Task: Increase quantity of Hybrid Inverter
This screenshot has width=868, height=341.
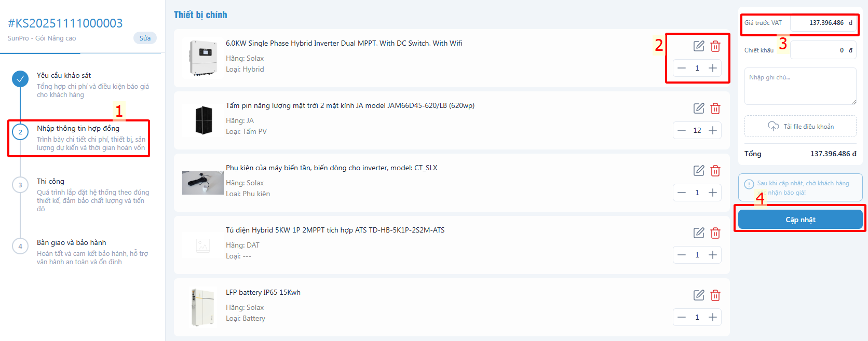Action: tap(713, 68)
